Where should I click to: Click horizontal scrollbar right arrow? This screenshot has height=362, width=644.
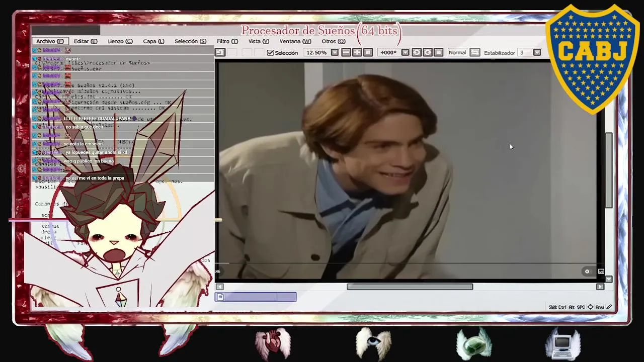pos(600,287)
